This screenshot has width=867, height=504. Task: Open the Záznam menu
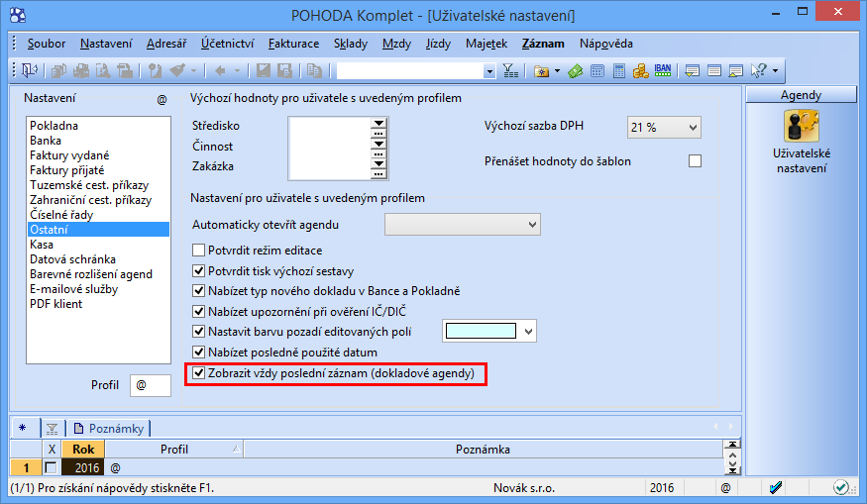tap(543, 44)
